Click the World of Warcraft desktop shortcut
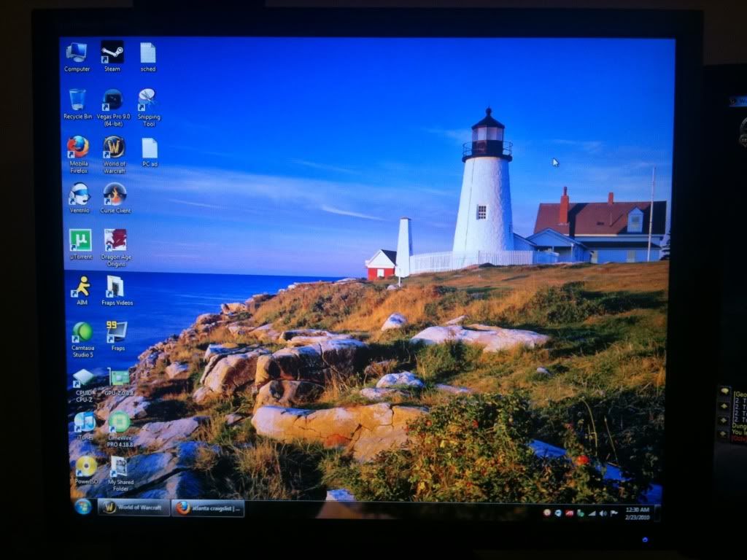Screen dimensions: 747x560 tap(114, 147)
